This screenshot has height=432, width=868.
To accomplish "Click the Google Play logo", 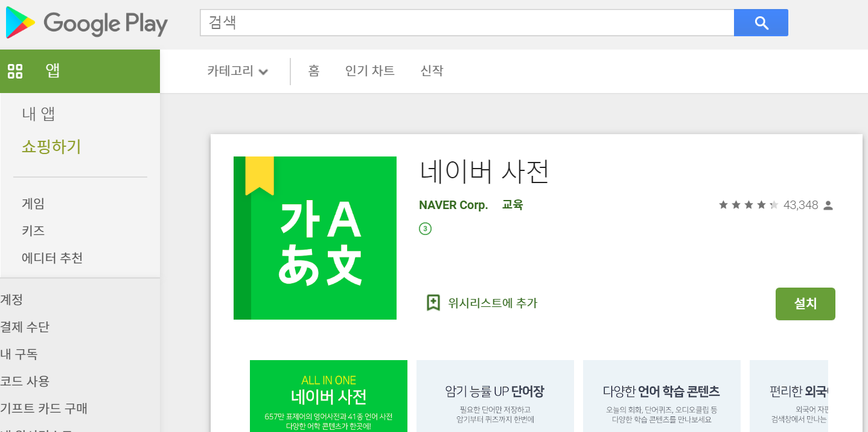I will [86, 24].
